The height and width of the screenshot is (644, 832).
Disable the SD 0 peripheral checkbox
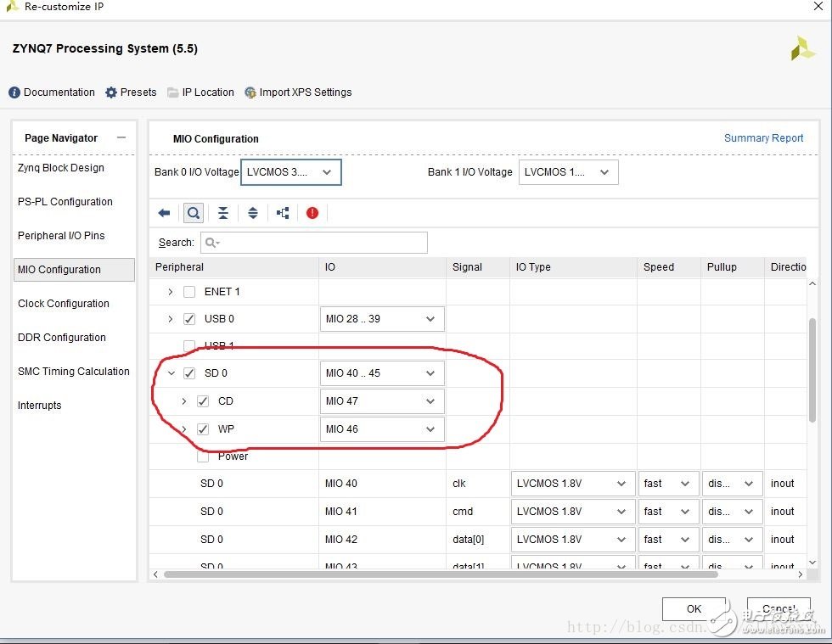189,373
